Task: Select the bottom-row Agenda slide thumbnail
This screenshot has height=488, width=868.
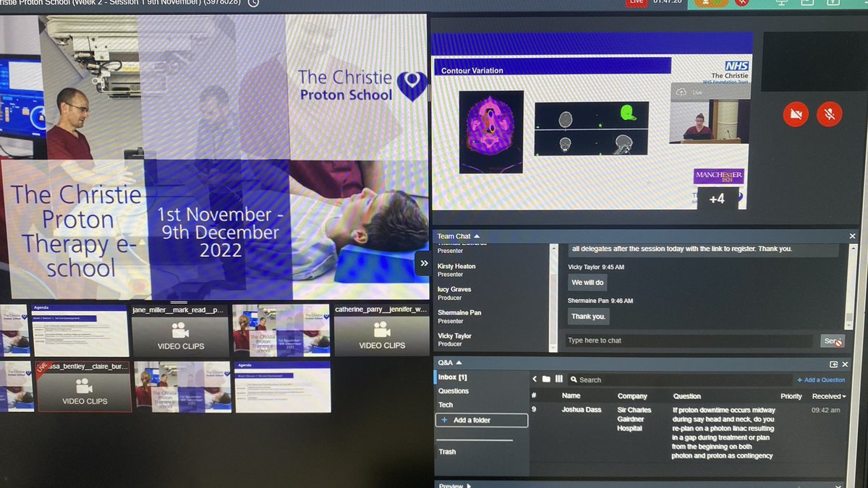Action: (x=283, y=387)
